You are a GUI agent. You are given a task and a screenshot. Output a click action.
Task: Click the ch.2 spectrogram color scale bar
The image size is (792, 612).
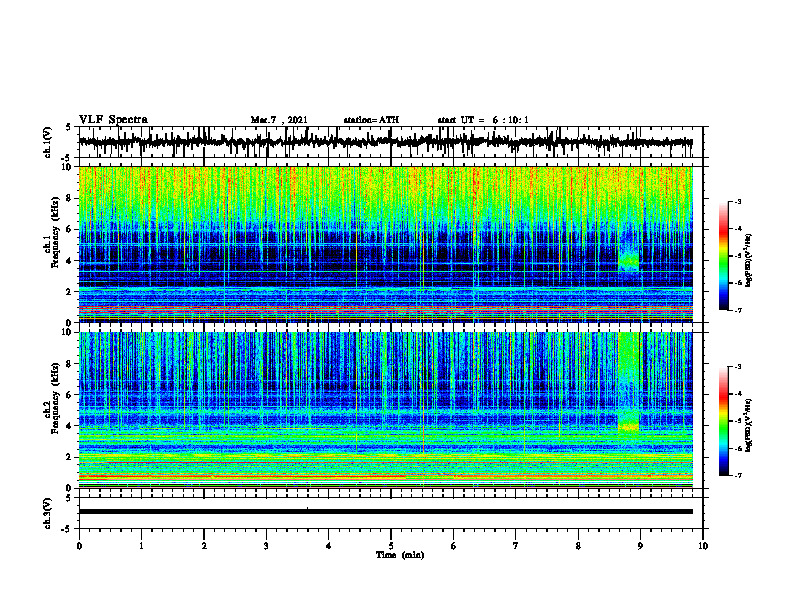723,421
